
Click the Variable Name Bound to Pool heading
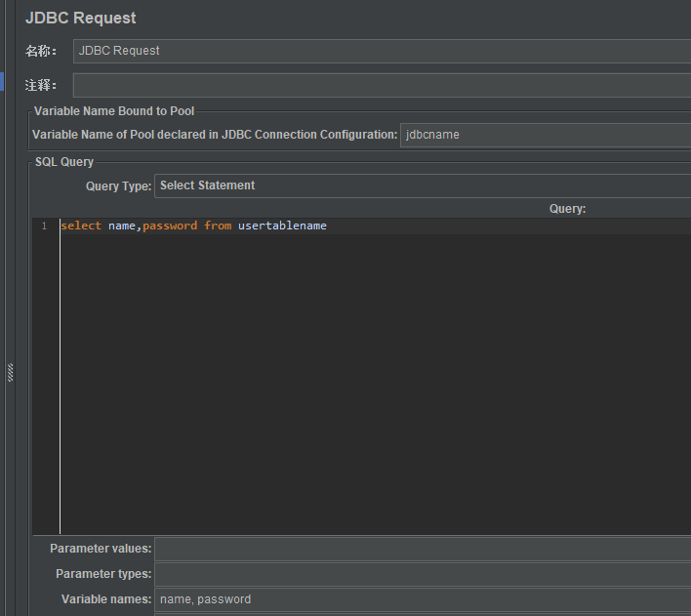tap(114, 111)
